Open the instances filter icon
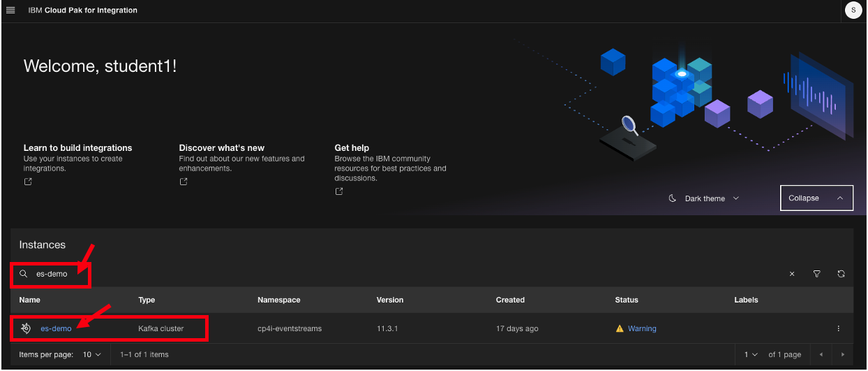Image resolution: width=868 pixels, height=371 pixels. pyautogui.click(x=816, y=275)
